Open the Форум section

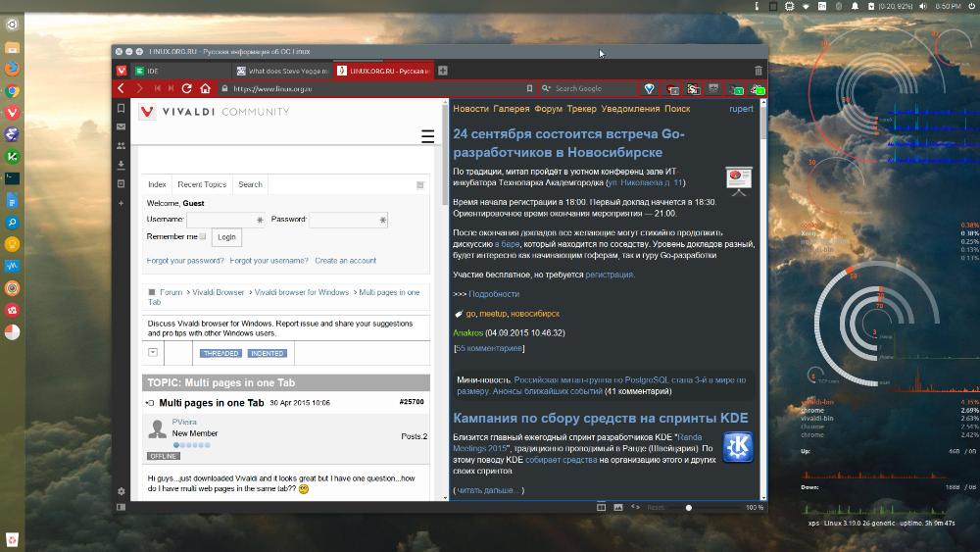tap(548, 109)
